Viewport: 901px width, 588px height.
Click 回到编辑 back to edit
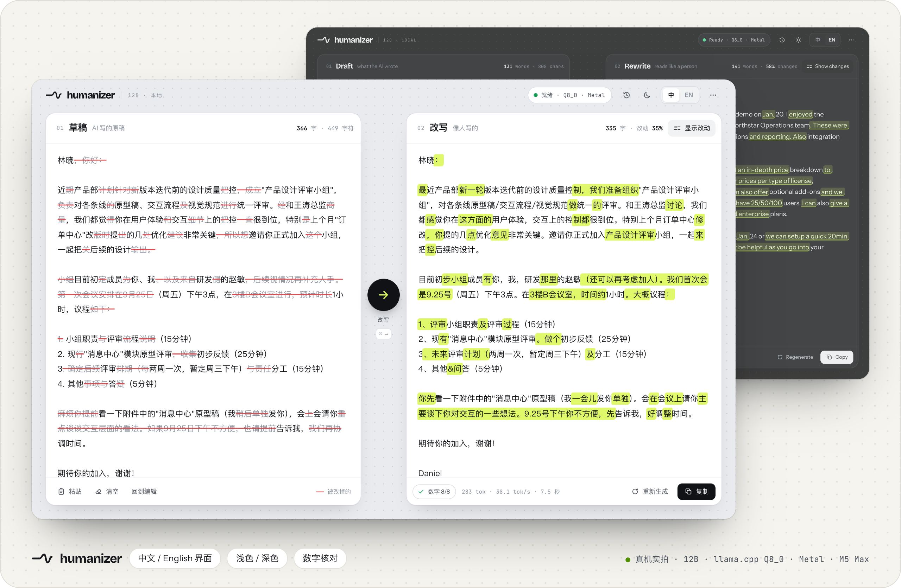click(x=144, y=491)
